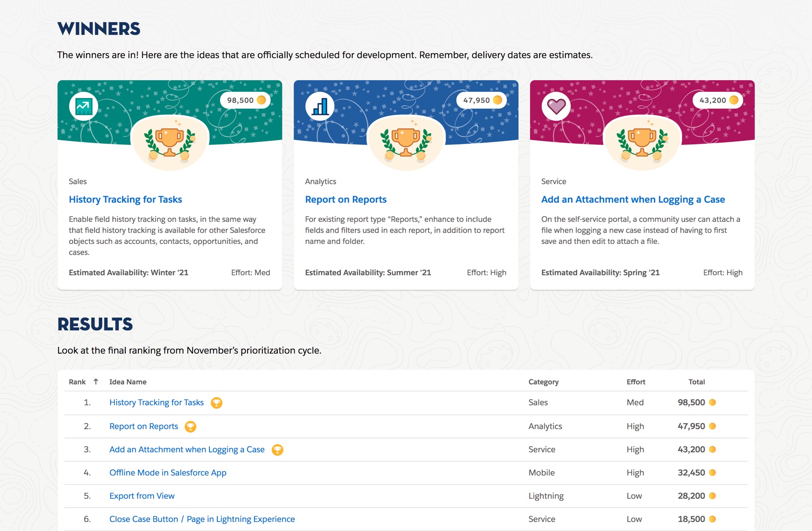Sort results by Category column header
This screenshot has width=812, height=531.
coord(543,382)
